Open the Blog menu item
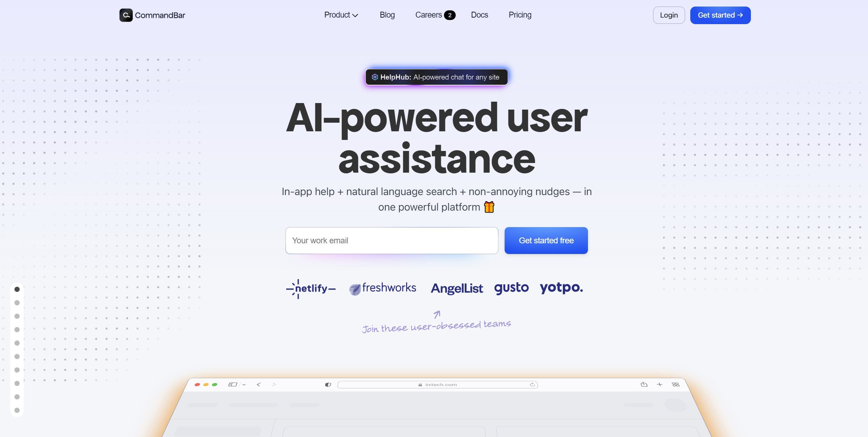This screenshot has height=437, width=868. tap(387, 15)
